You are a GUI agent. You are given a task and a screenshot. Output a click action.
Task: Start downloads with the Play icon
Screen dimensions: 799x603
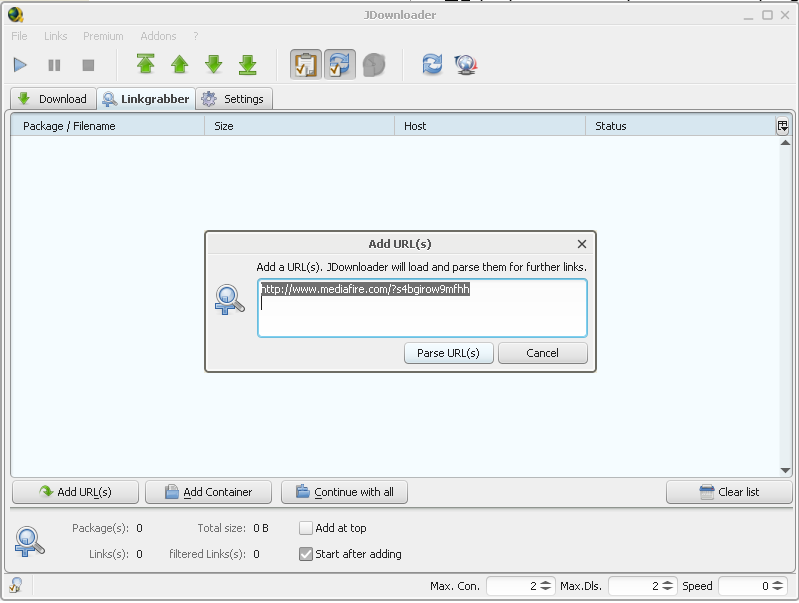20,65
